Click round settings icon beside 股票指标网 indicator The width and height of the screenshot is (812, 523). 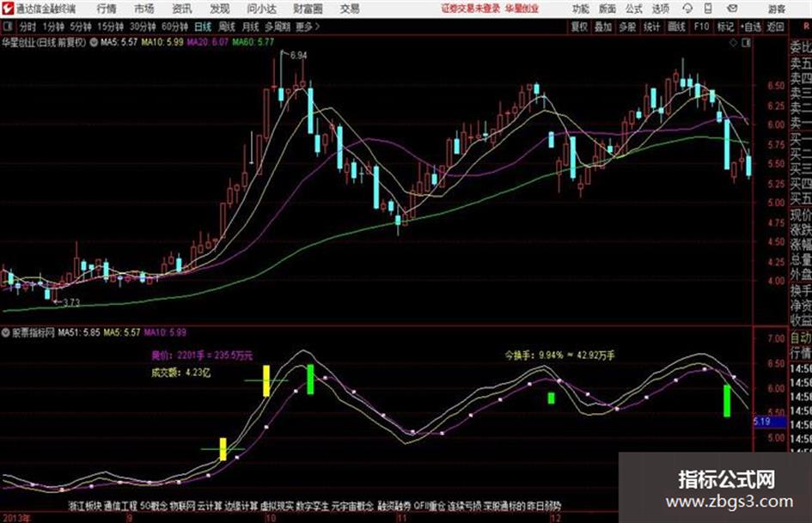(x=6, y=332)
